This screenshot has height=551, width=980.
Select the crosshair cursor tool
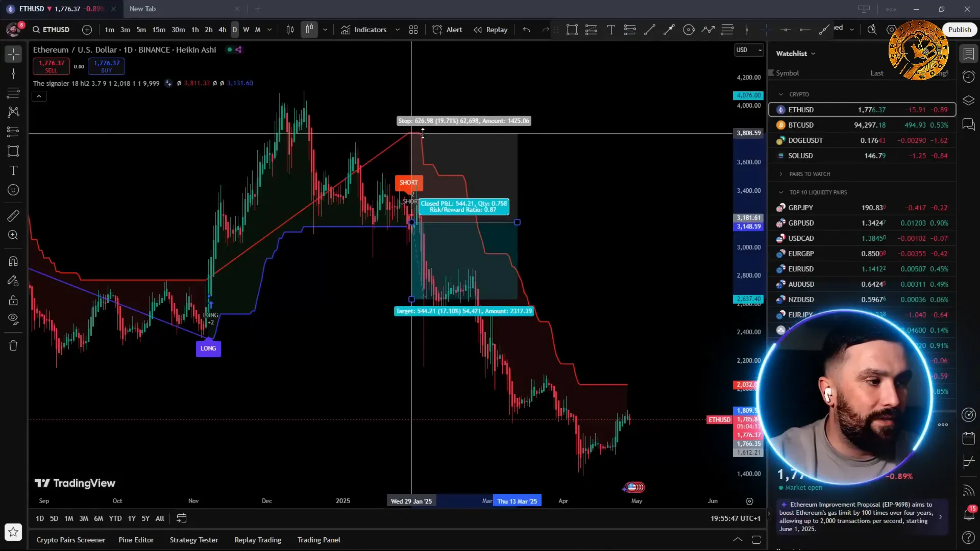pyautogui.click(x=13, y=54)
